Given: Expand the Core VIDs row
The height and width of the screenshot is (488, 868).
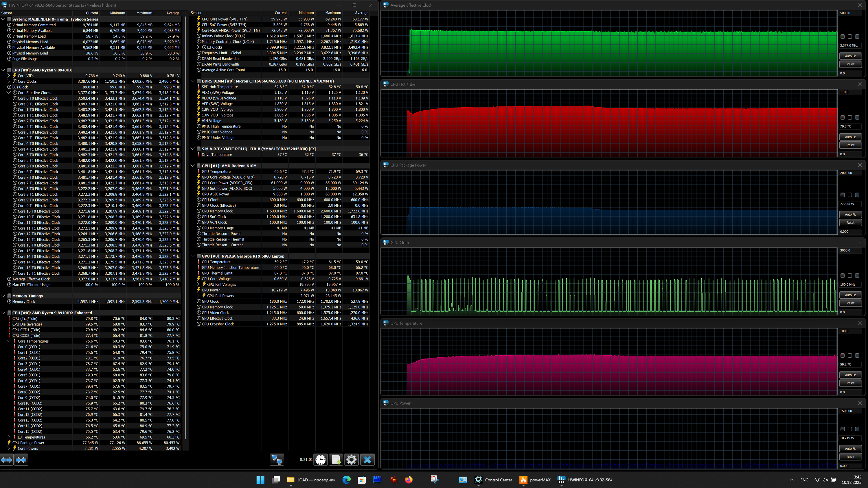Looking at the screenshot, I should [x=9, y=76].
